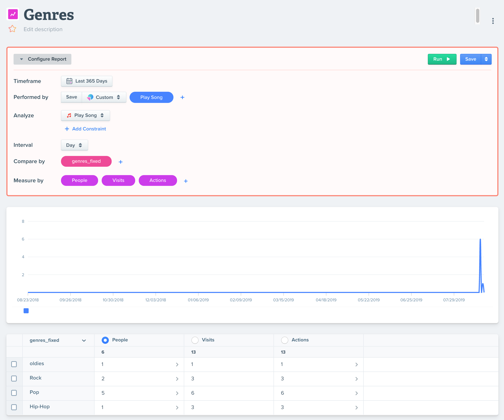The height and width of the screenshot is (420, 504).
Task: Expand the Save button dropdown arrow
Action: click(486, 59)
